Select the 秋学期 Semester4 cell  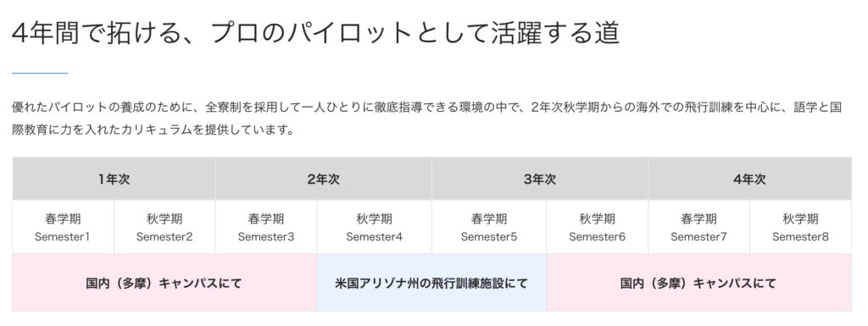374,227
